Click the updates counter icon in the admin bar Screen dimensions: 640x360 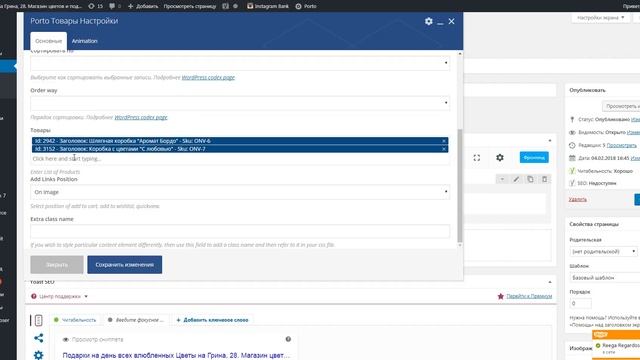pyautogui.click(x=96, y=6)
